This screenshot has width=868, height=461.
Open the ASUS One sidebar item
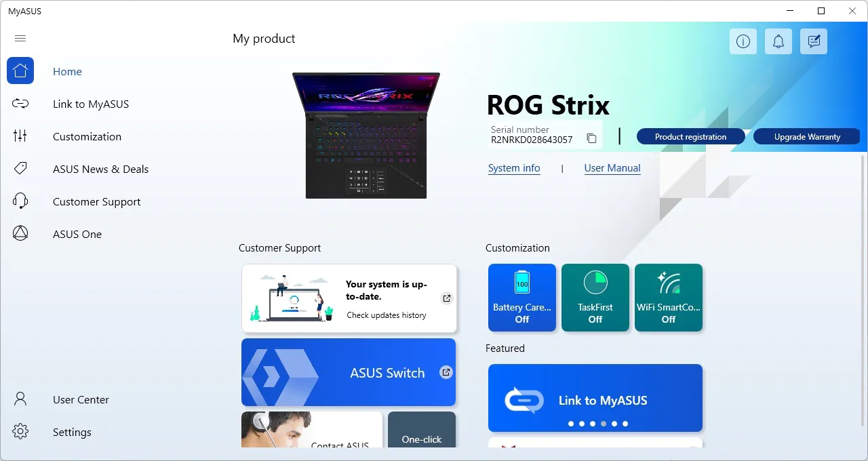(x=77, y=234)
